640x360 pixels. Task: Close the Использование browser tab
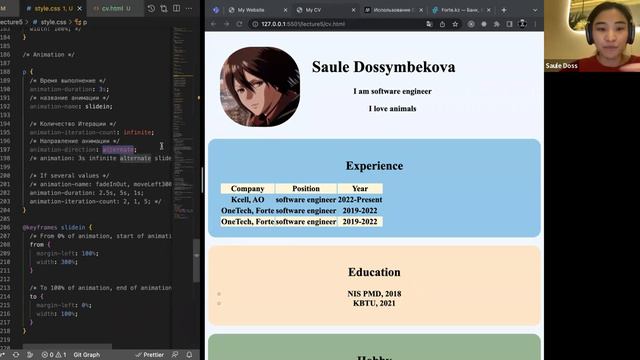421,10
